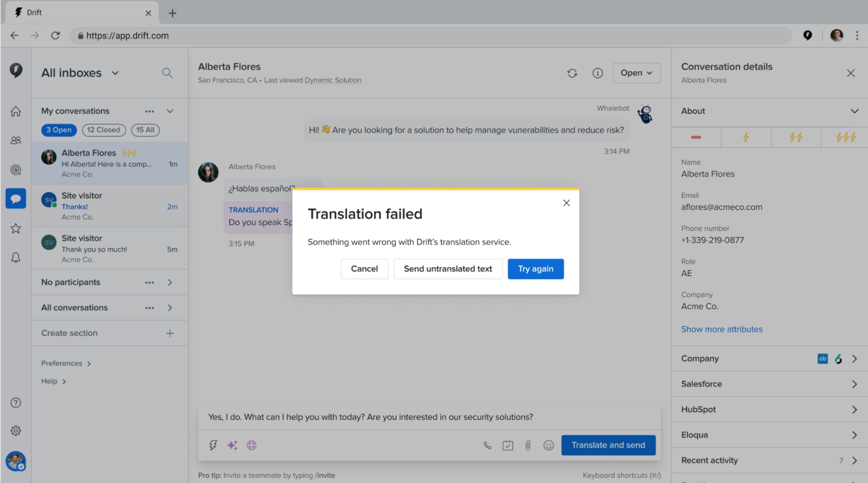Click Send untranslated text button

coord(448,269)
